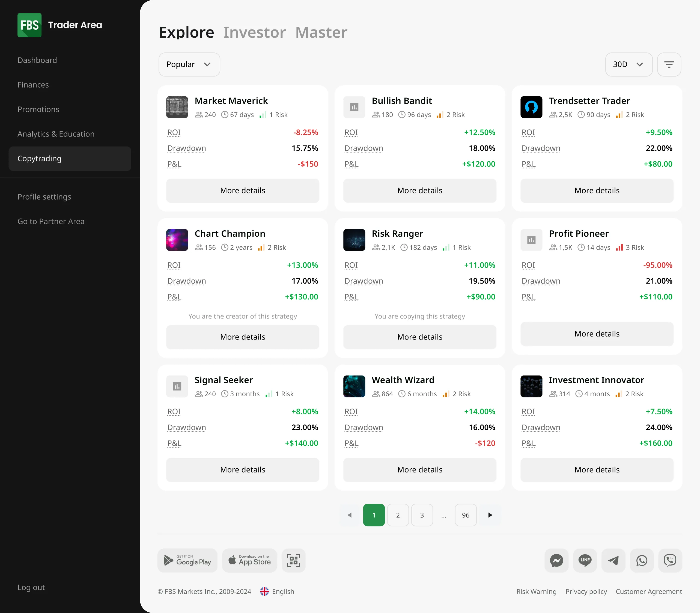
Task: Open Facebook Messenger chat icon
Action: click(x=556, y=560)
